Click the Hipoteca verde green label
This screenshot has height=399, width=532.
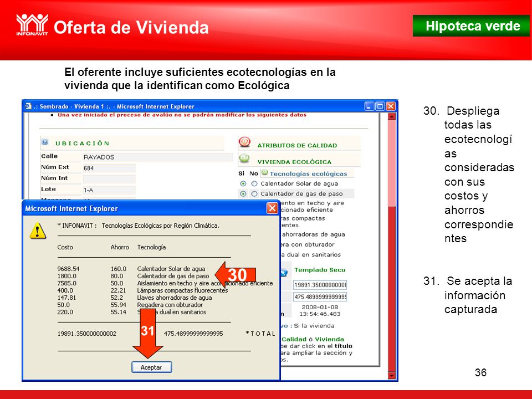pos(470,26)
